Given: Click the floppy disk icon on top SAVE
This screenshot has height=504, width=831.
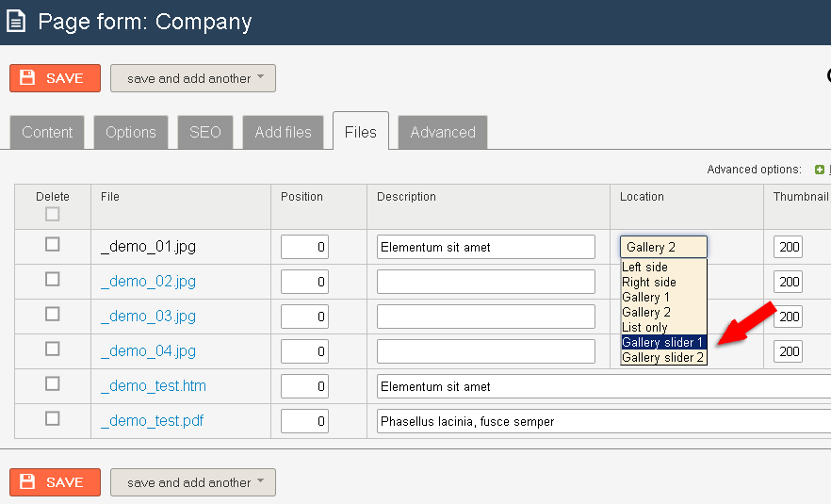Looking at the screenshot, I should click(27, 78).
